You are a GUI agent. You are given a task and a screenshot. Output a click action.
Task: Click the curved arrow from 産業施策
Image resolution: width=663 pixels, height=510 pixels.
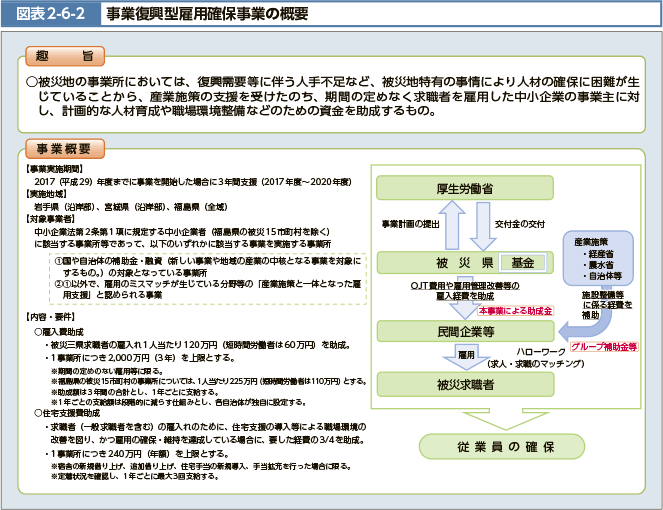575,318
